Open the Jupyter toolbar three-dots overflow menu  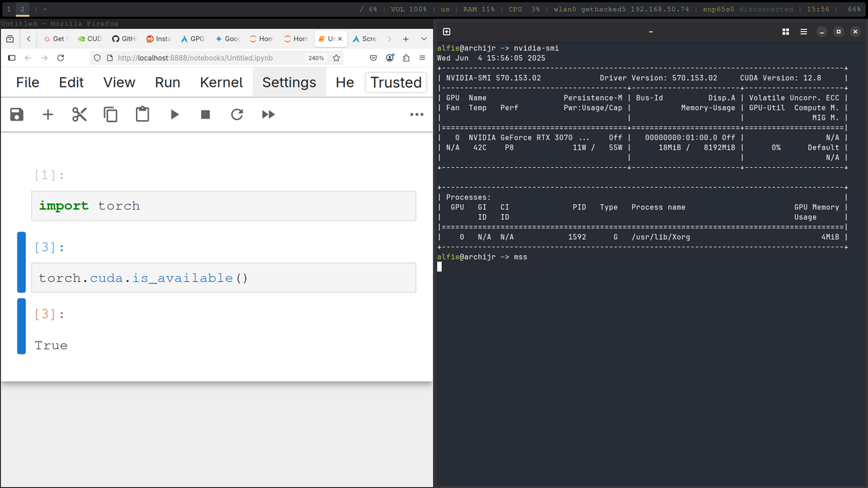[x=417, y=114]
